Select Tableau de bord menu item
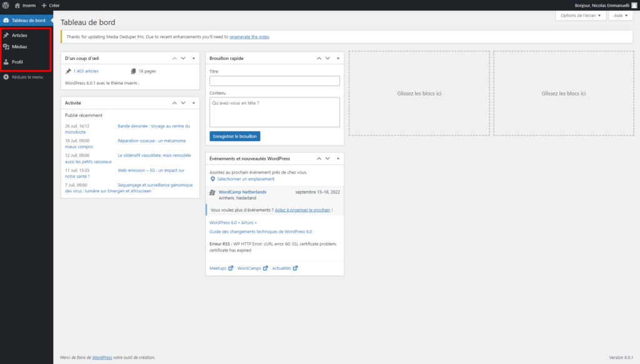The height and width of the screenshot is (364, 640). coord(28,21)
